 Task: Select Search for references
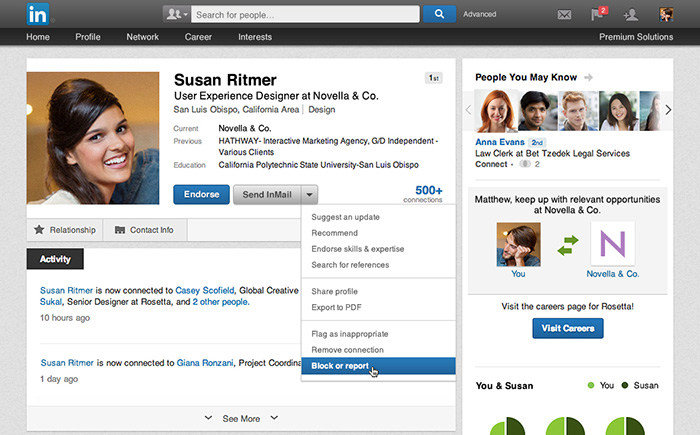click(350, 265)
